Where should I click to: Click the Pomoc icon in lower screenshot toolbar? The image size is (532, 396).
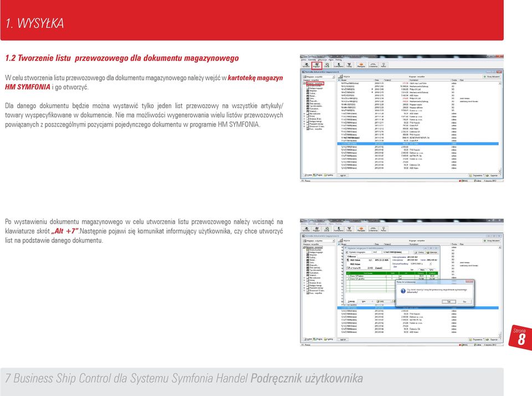pyautogui.click(x=383, y=229)
